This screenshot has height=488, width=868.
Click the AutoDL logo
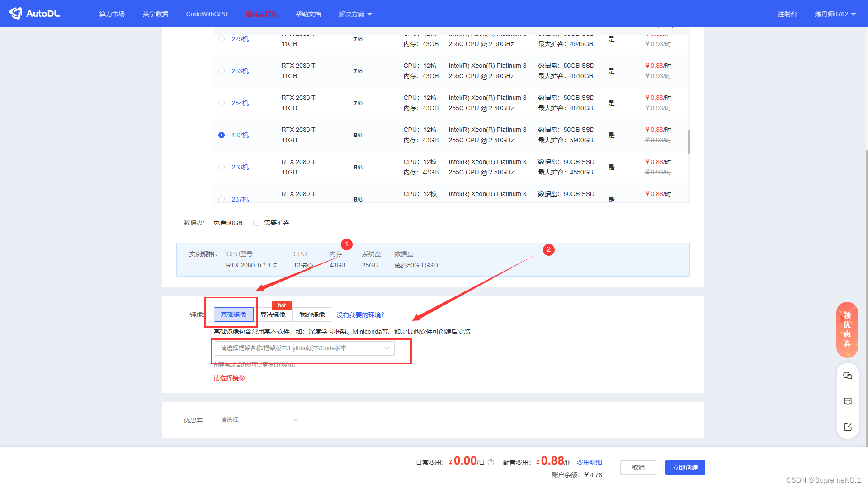(x=34, y=14)
